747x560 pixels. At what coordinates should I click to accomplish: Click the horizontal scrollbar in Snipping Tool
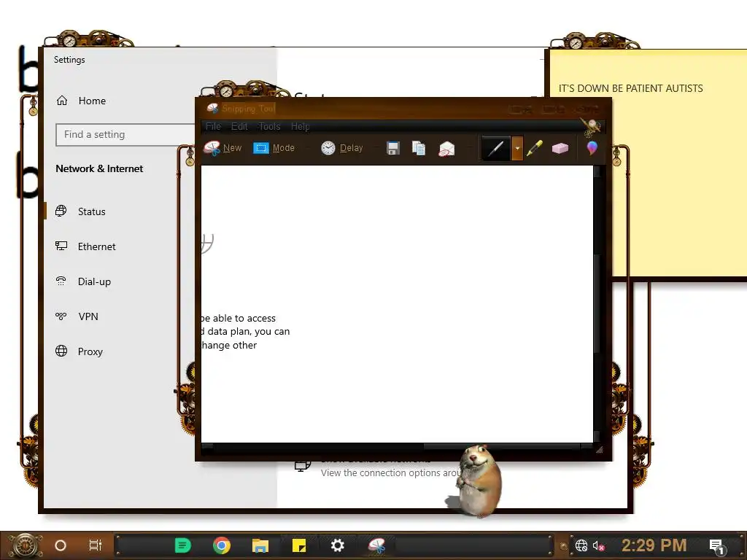coord(398,447)
